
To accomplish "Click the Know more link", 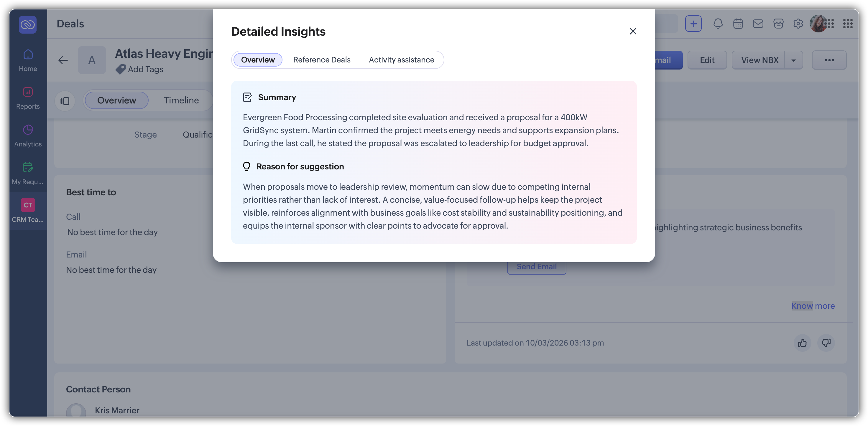I will (x=813, y=306).
